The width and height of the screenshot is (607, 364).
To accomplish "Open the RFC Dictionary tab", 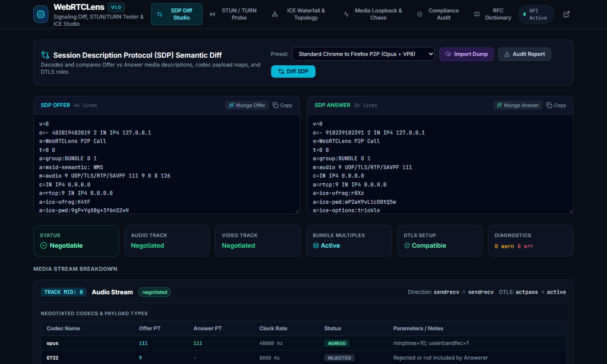I will point(493,14).
